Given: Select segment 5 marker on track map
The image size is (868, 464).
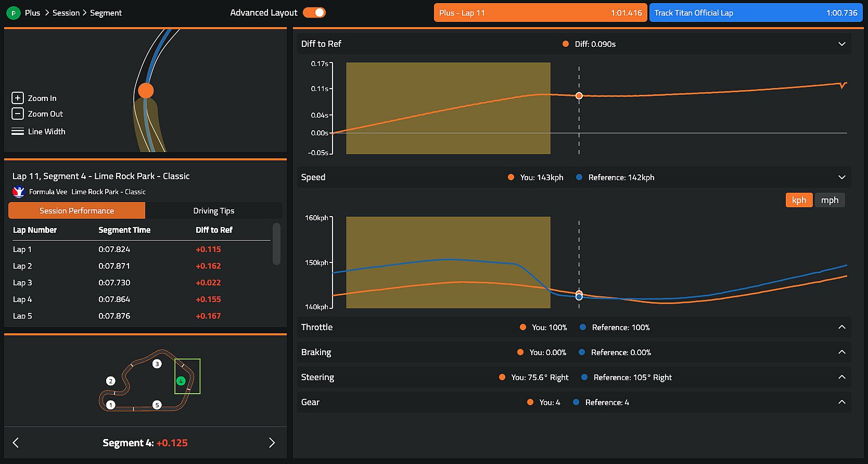Looking at the screenshot, I should [157, 405].
